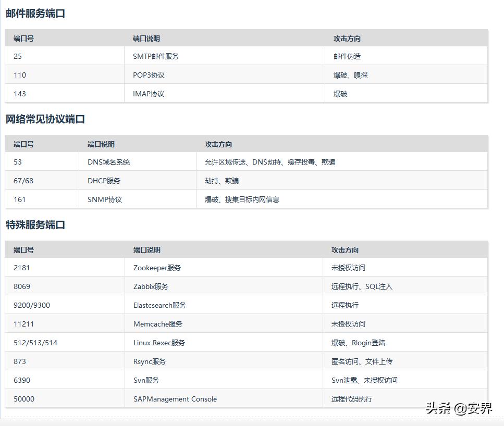Select the port 25 SMTP邮件服务 row

pos(156,56)
